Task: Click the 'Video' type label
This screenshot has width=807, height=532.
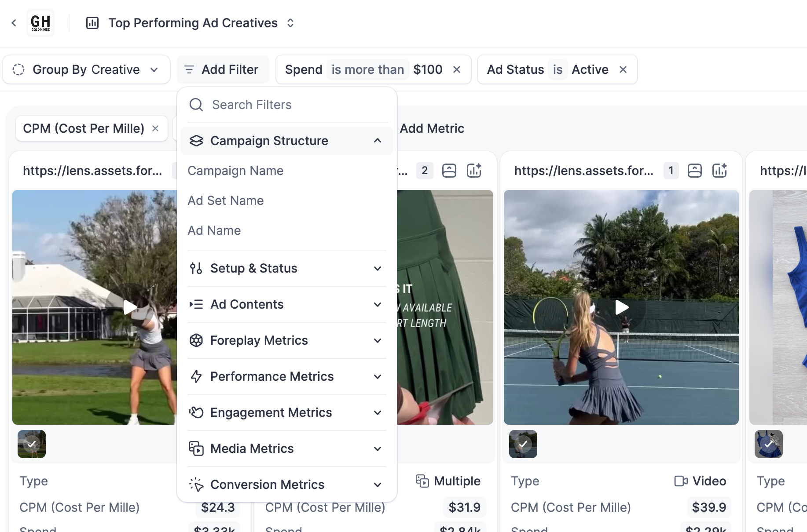Action: 709,481
